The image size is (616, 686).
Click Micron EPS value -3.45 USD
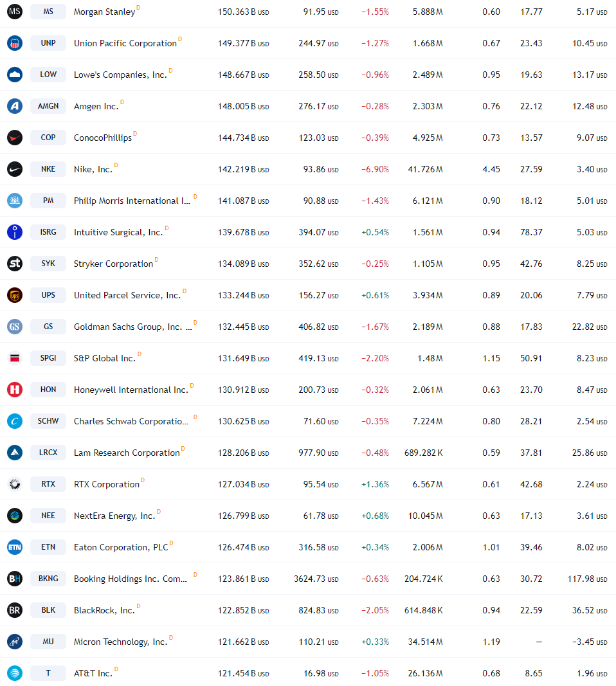click(x=590, y=642)
